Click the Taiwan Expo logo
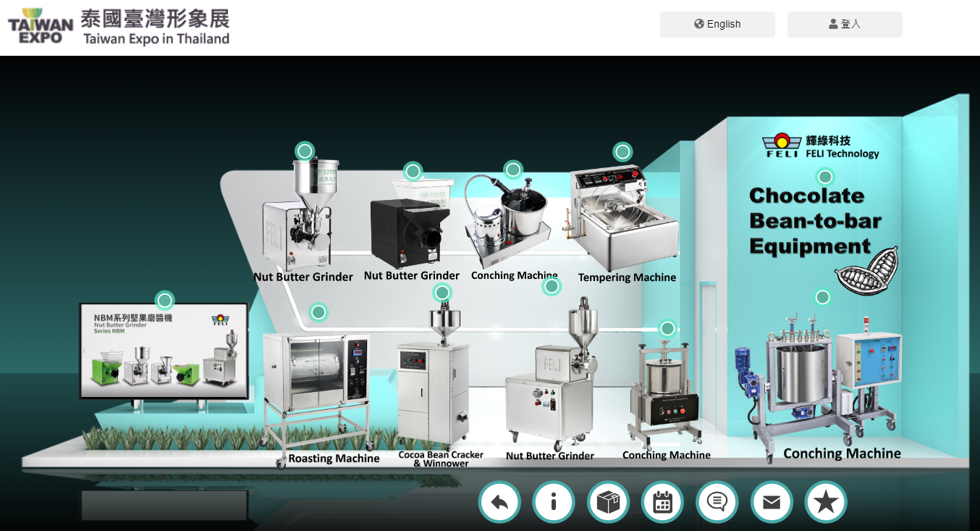Viewport: 980px width, 531px height. pos(41,27)
